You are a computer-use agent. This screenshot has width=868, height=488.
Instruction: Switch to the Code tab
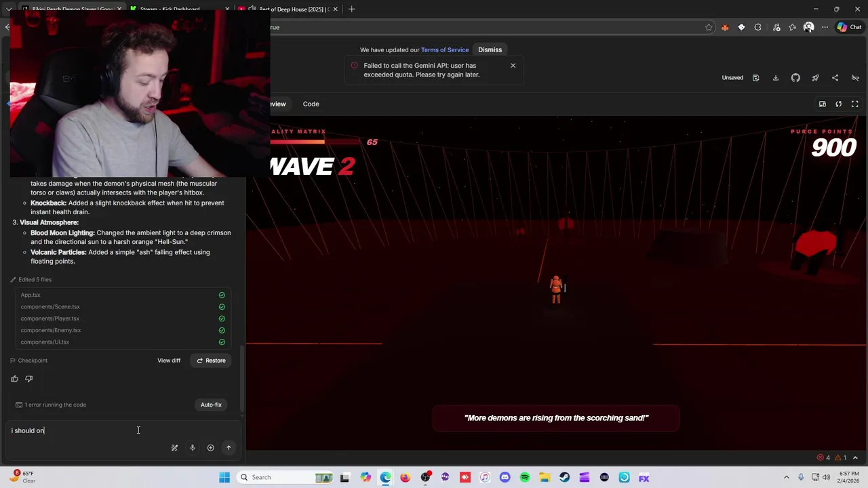click(311, 104)
